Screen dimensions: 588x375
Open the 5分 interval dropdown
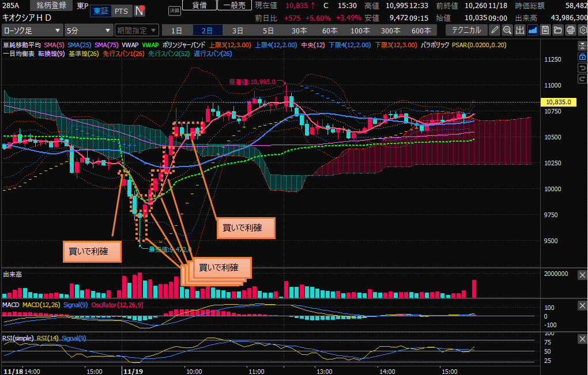tap(88, 30)
